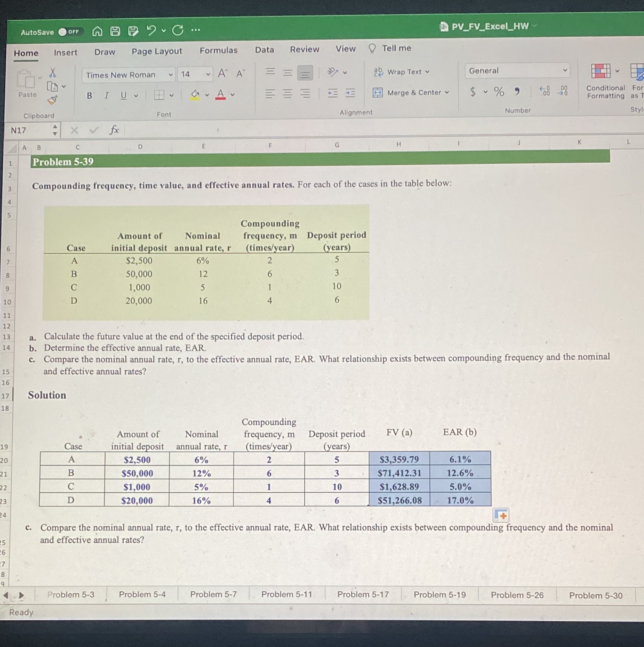Viewport: 644px width, 647px height.
Task: Click the Increase Decimal icon
Action: 544,91
